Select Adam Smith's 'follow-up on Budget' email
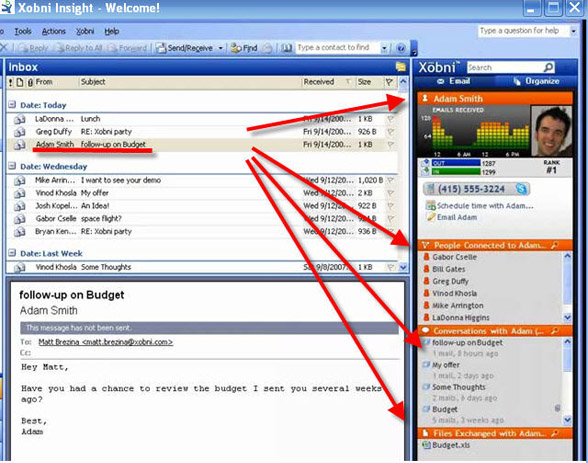 [202, 145]
